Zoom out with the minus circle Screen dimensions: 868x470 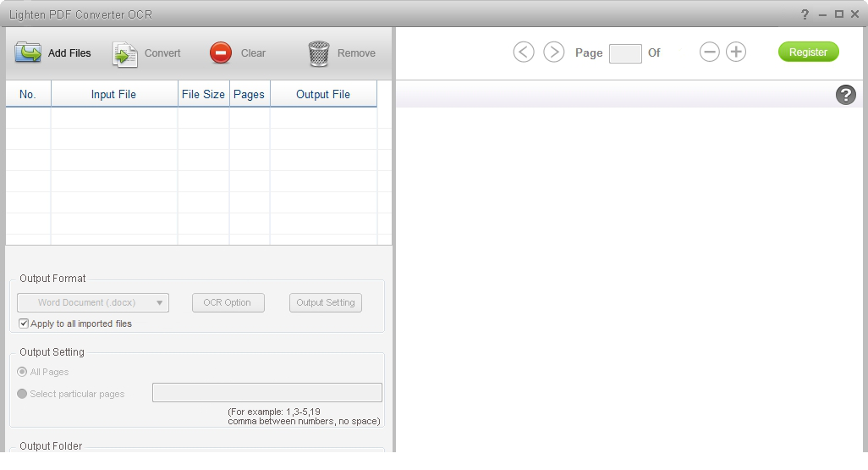tap(709, 53)
